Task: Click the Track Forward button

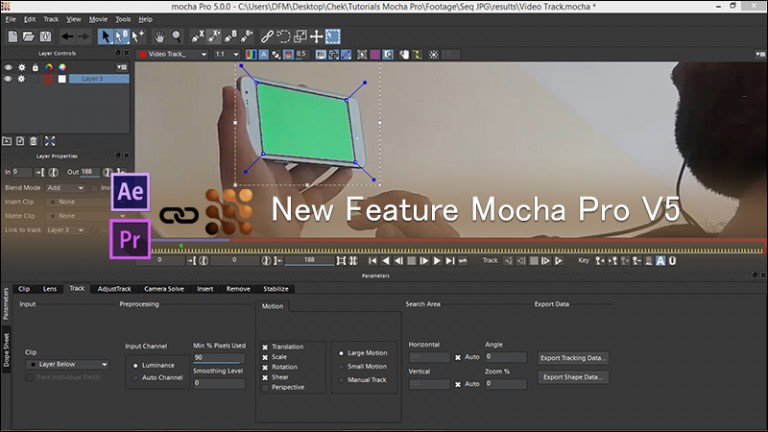Action: tap(558, 261)
